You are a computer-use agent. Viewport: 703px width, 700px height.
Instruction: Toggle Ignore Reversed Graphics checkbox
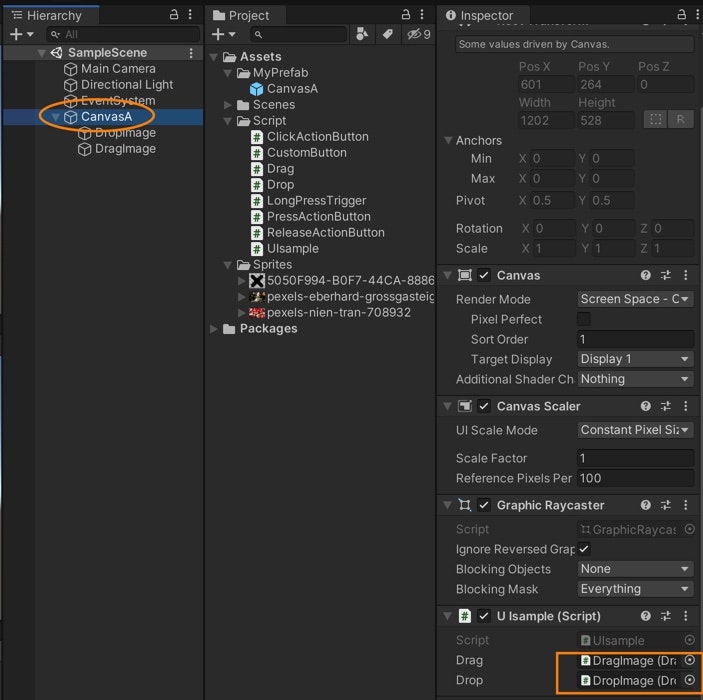[x=584, y=549]
